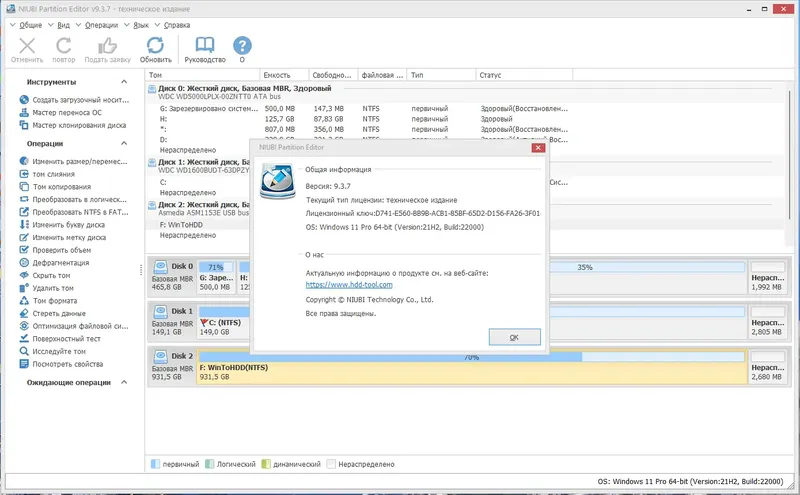Select the Disk 1 unallocated 2,805 MB block
This screenshot has height=495, width=800.
[x=767, y=322]
